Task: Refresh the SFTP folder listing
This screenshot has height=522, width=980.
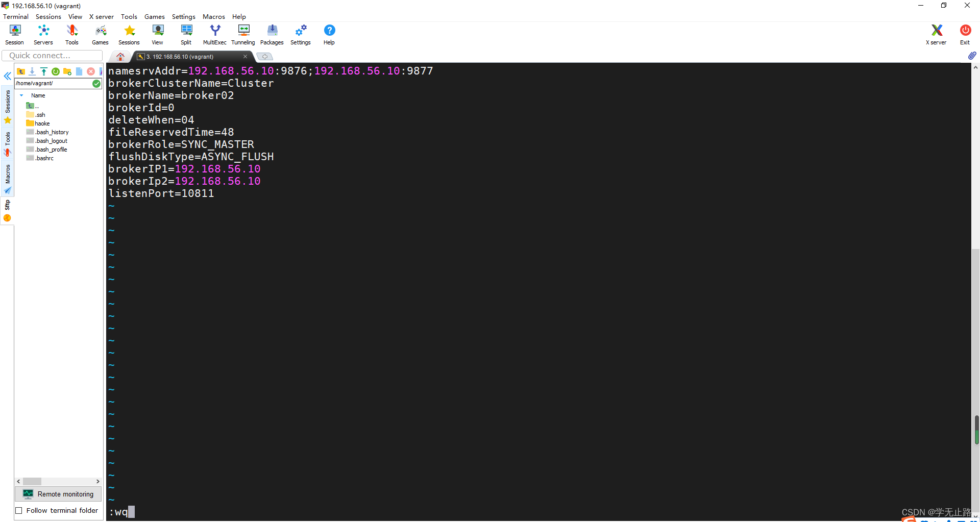Action: 56,71
